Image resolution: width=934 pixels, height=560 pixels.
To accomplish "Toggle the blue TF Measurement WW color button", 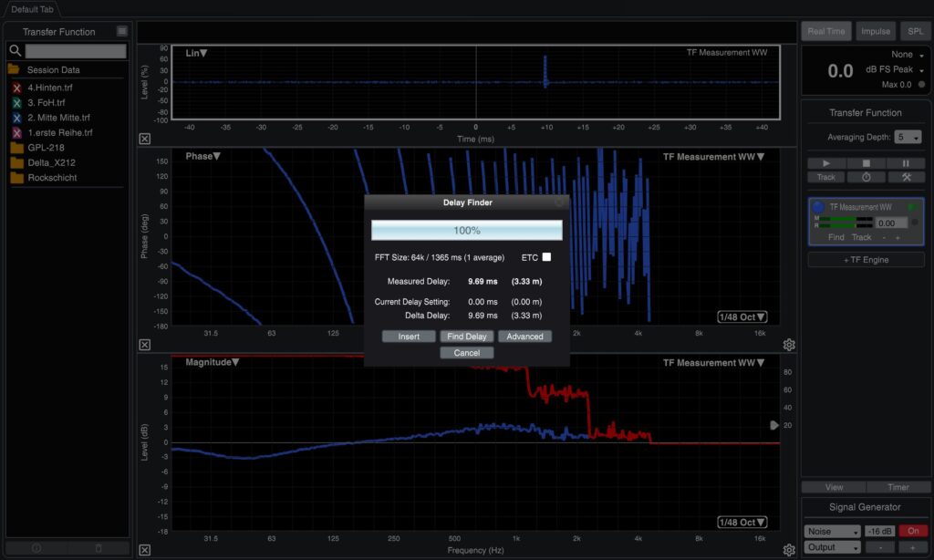I will click(x=818, y=208).
